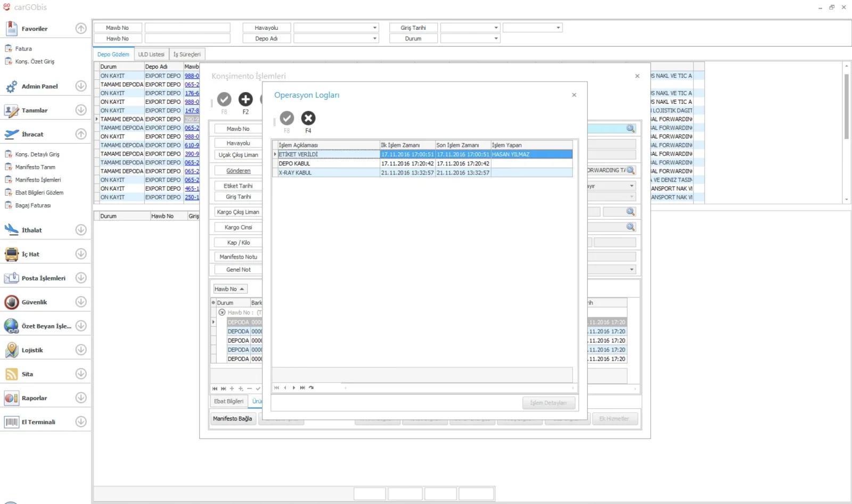Open the Manifesto İşlemleri sidebar link

click(x=38, y=180)
